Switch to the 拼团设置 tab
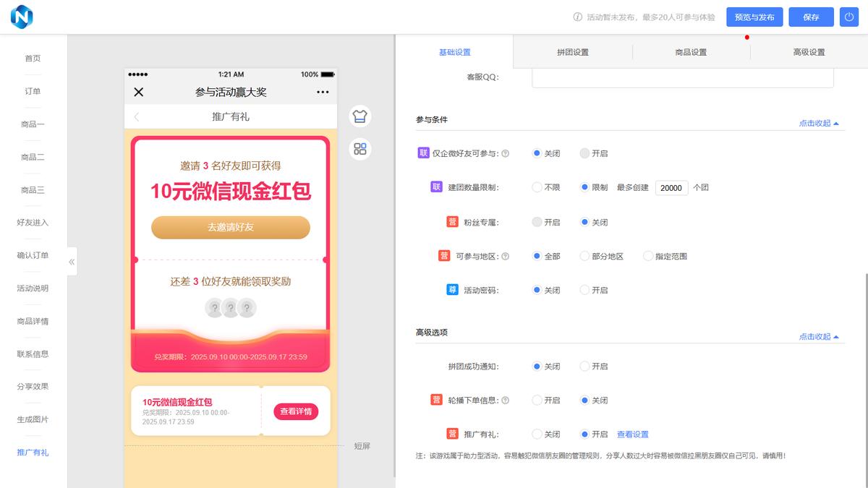868x488 pixels. (572, 52)
